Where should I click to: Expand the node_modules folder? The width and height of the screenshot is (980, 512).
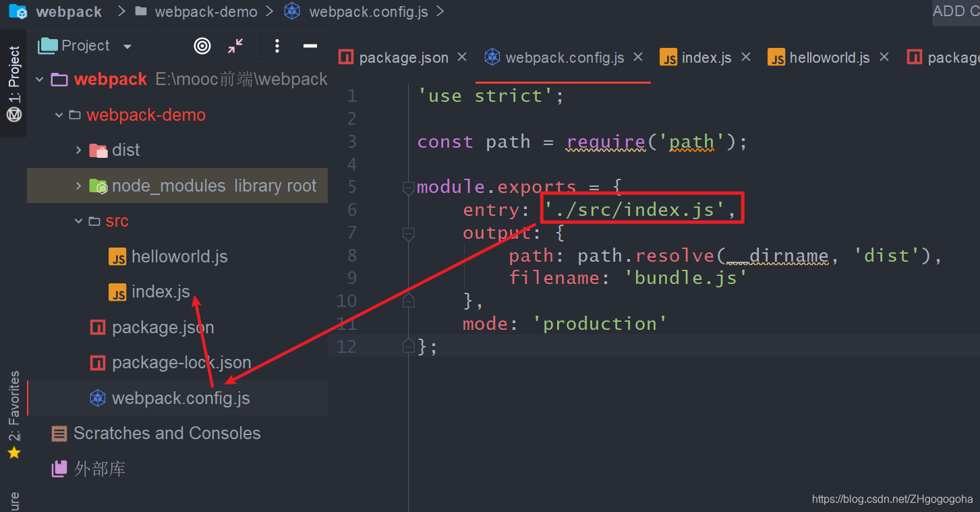[x=78, y=186]
